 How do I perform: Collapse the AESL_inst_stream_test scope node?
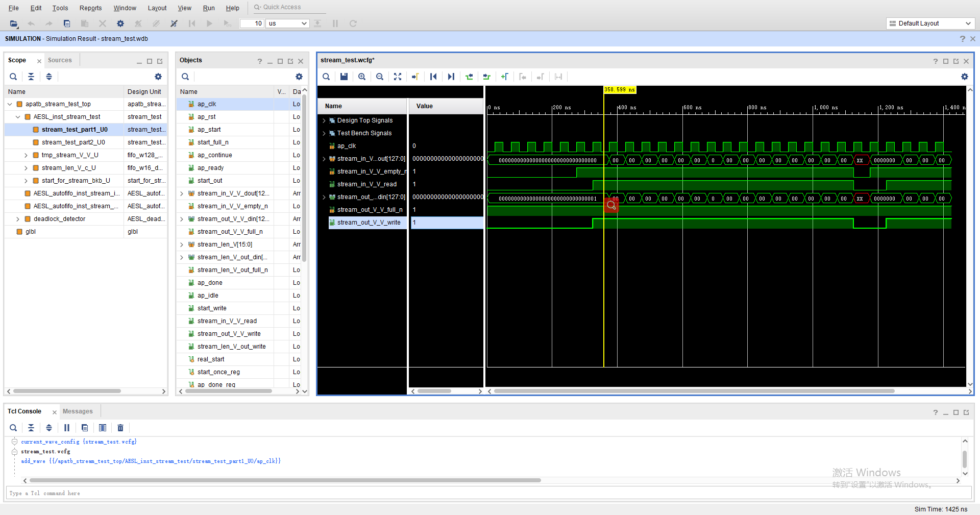[17, 116]
